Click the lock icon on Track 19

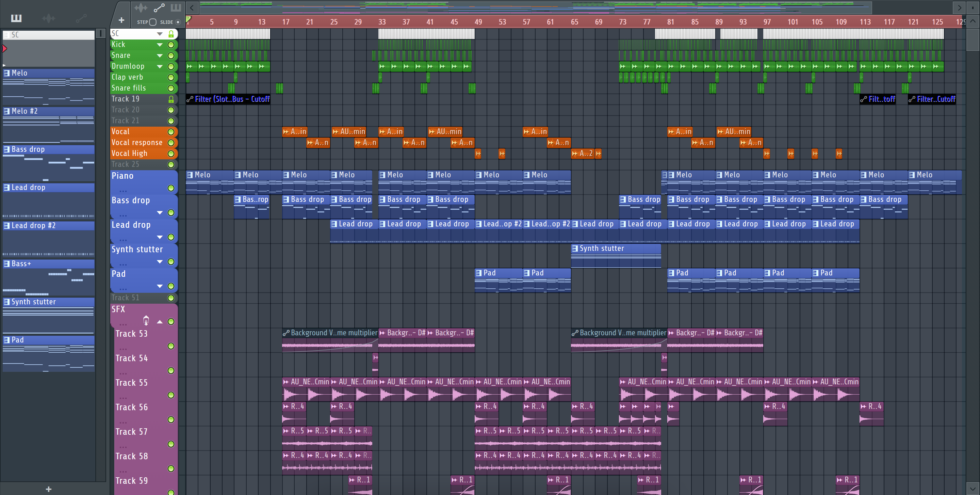coord(171,99)
